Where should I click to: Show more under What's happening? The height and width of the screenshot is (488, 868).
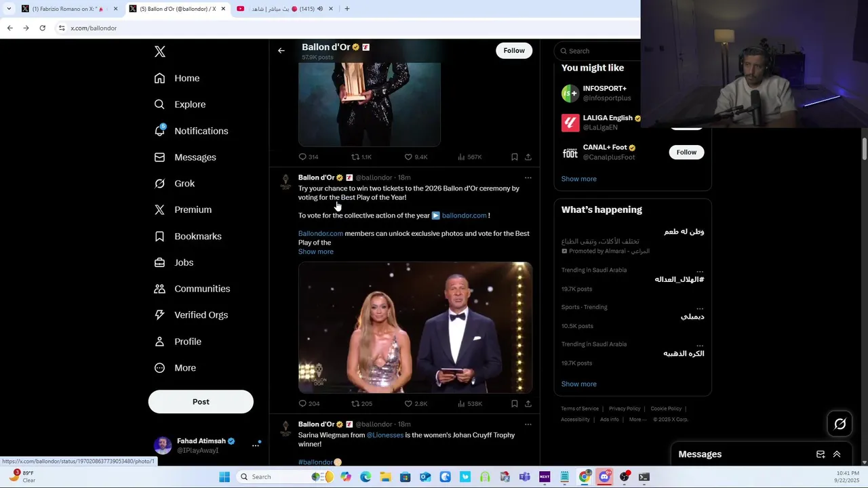[x=579, y=384]
